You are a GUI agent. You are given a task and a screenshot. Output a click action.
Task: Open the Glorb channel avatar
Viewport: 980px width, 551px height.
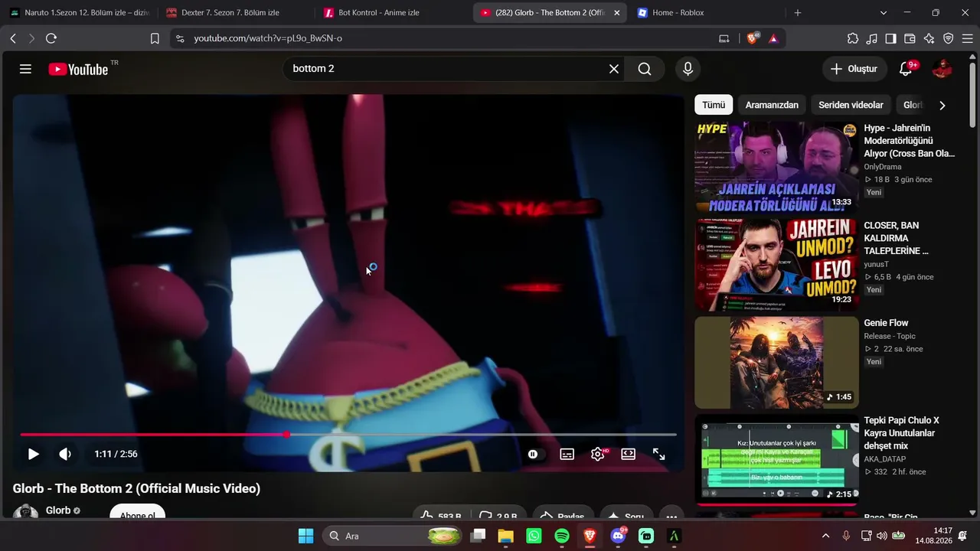coord(25,512)
